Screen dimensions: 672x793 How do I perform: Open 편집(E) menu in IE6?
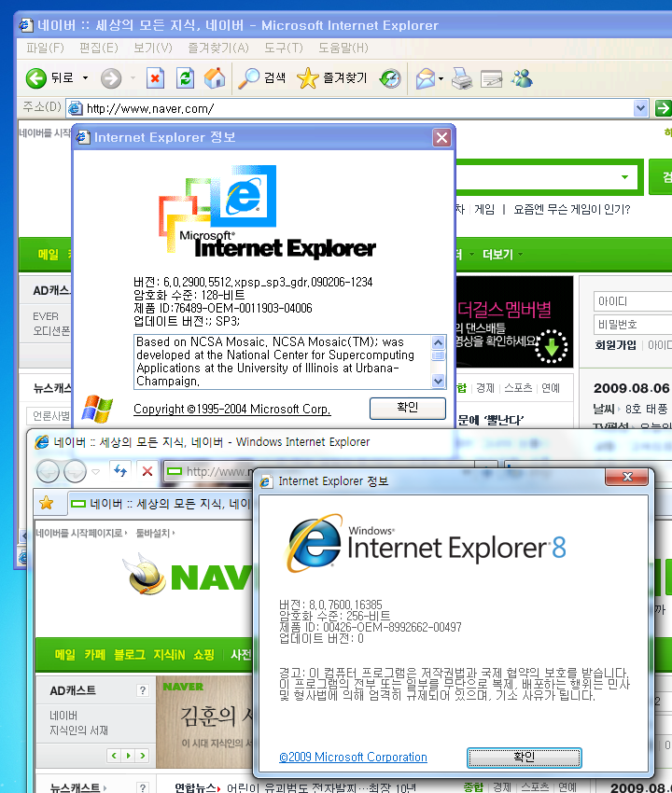[x=99, y=48]
